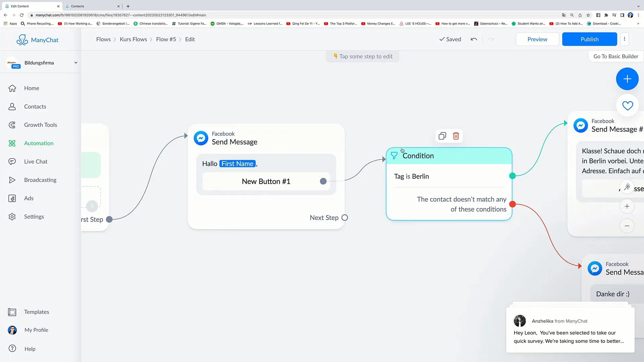Open the Anzhelika survey chat message
Screen dimensions: 644x362
[570, 330]
